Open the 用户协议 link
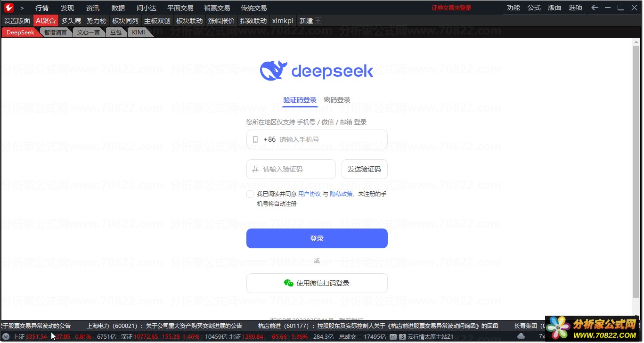Screen dimensions: 644x343 [x=310, y=194]
